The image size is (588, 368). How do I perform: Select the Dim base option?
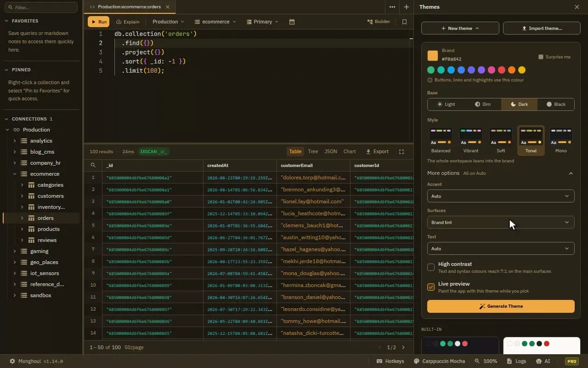tap(482, 104)
